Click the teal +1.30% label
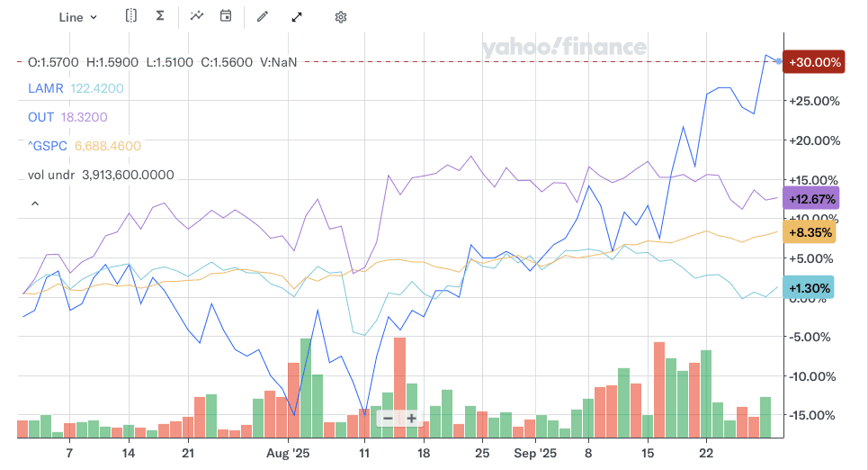 coord(810,286)
